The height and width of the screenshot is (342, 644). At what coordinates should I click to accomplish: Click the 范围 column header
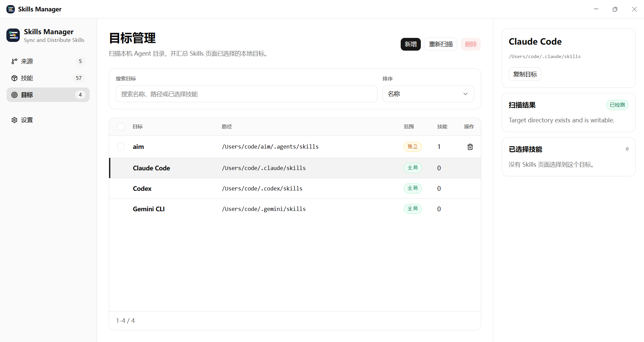pyautogui.click(x=409, y=127)
